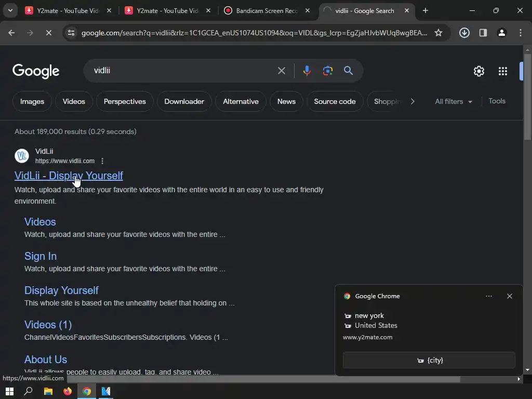This screenshot has height=399, width=532.
Task: Search by image with Google Lens
Action: [327, 71]
